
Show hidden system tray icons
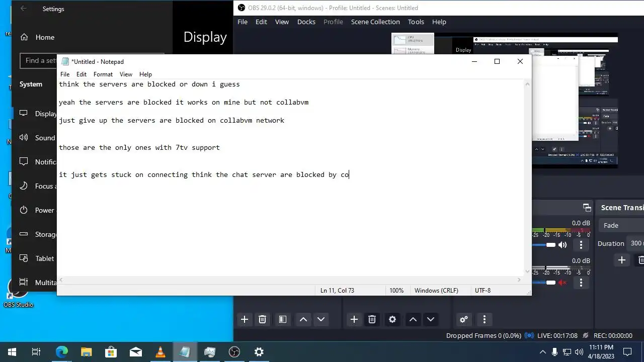[542, 352]
